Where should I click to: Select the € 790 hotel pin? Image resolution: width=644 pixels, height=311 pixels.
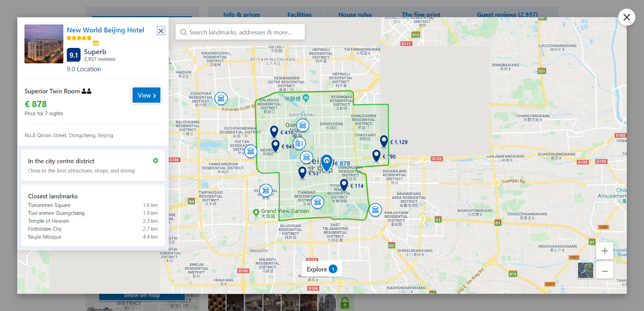click(x=376, y=156)
